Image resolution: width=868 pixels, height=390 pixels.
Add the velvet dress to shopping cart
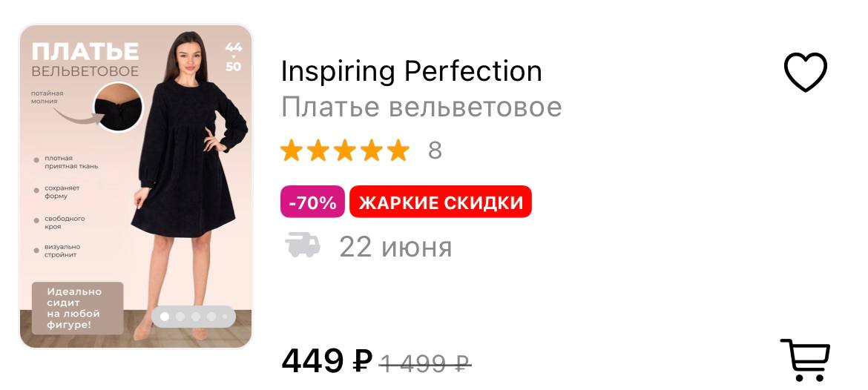pos(806,359)
